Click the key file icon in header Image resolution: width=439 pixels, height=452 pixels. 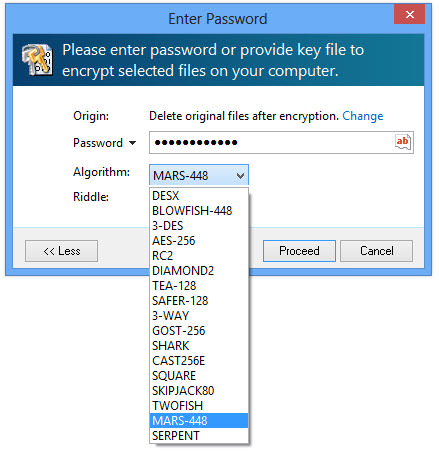pyautogui.click(x=37, y=60)
